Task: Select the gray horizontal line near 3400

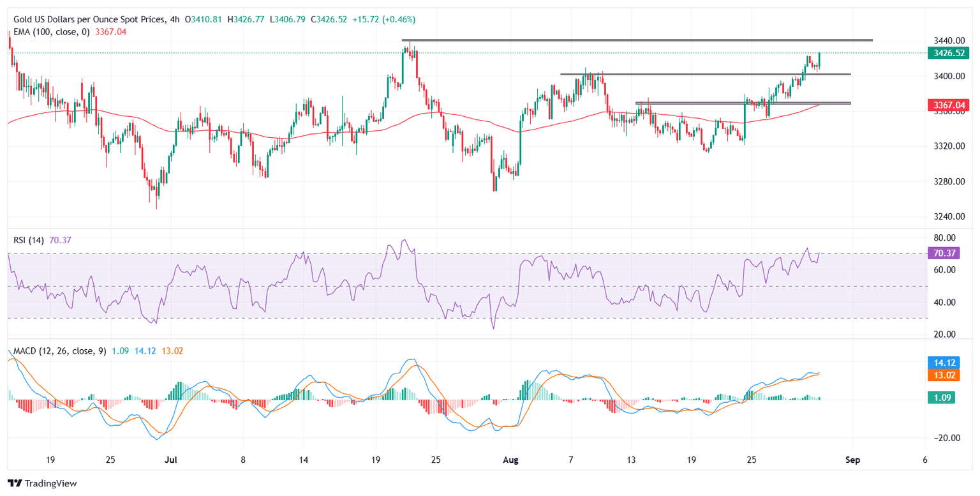Action: [702, 74]
